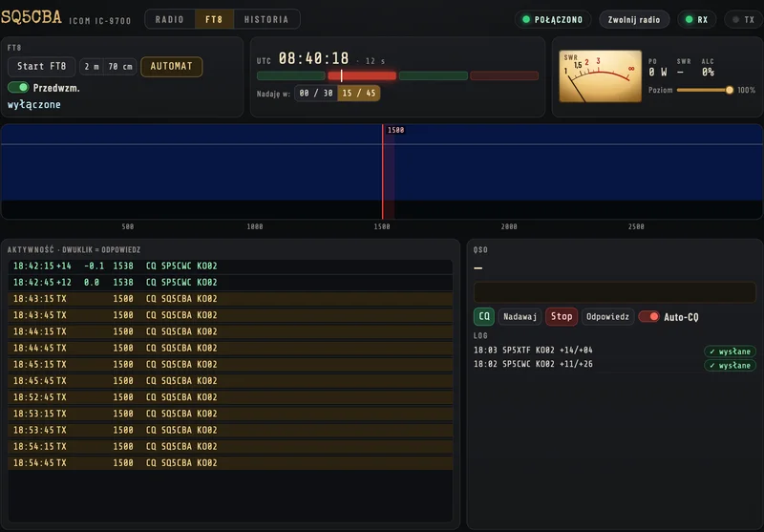This screenshot has height=532, width=764.
Task: Select the 18:53:15 TX row
Action: coord(230,414)
